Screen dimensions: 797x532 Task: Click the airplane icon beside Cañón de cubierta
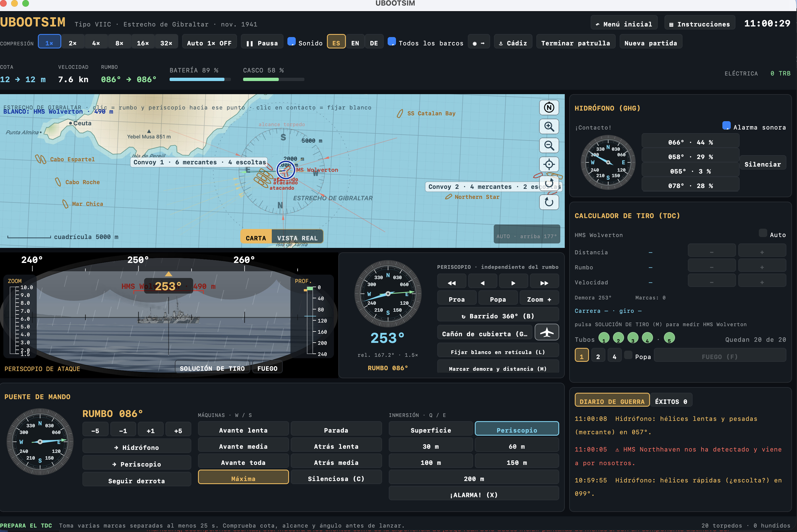(547, 332)
